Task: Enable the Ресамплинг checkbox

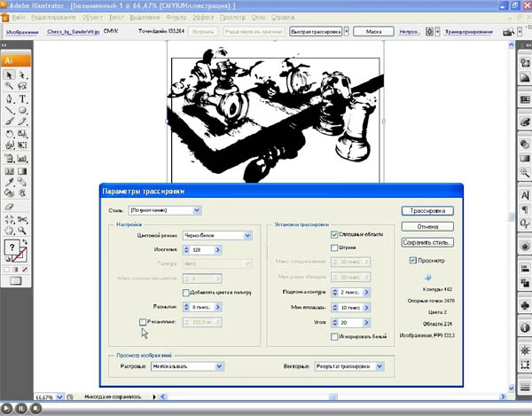Action: 143,322
